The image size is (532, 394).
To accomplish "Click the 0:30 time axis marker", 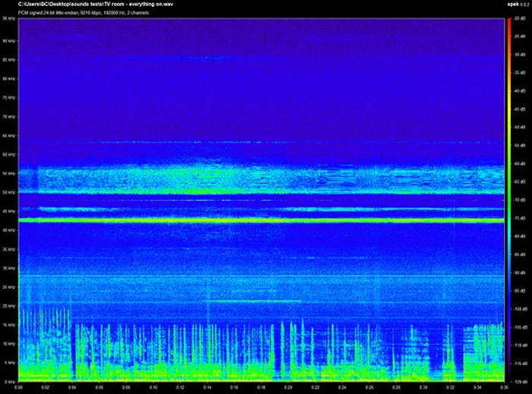I will (423, 387).
